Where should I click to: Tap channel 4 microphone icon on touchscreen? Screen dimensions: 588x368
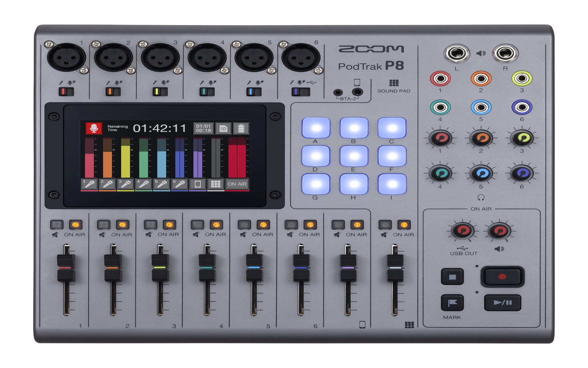(143, 184)
